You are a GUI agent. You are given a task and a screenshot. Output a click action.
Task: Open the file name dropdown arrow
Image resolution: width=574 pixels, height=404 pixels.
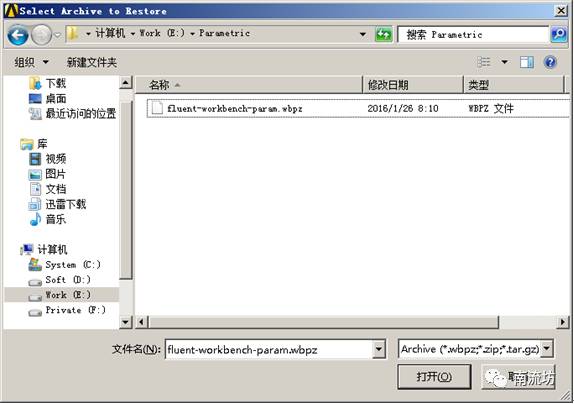pyautogui.click(x=379, y=349)
